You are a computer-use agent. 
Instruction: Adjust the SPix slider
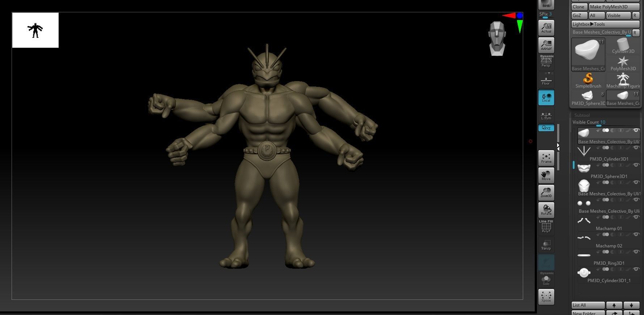(546, 14)
